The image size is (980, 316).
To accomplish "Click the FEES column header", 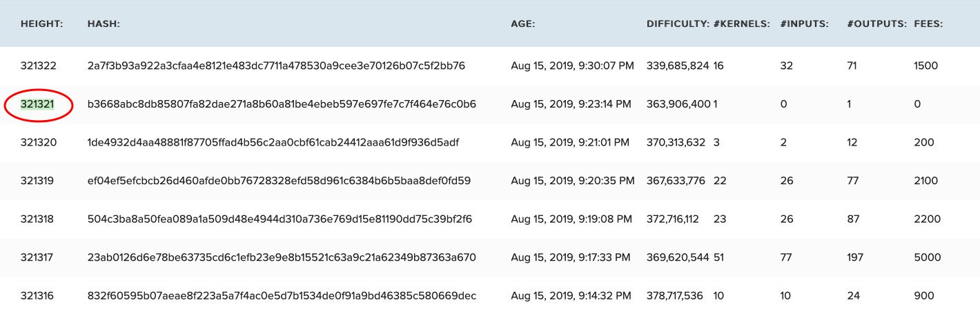I will [x=928, y=24].
